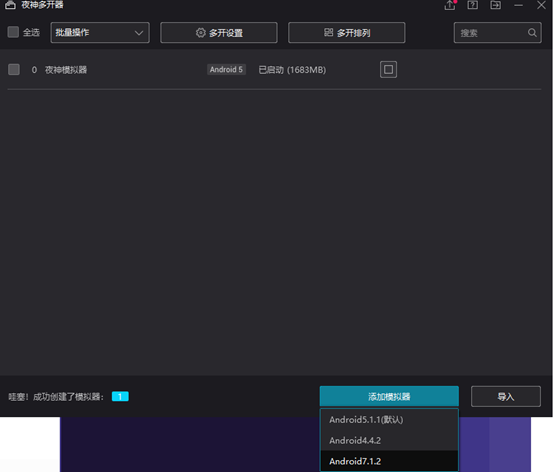The width and height of the screenshot is (554, 472).
Task: Click the magnifier search icon
Action: pyautogui.click(x=532, y=33)
